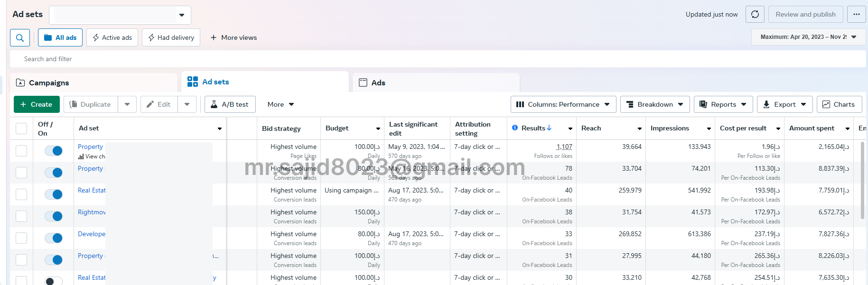This screenshot has width=868, height=285.
Task: Click the Export download button
Action: [x=784, y=104]
